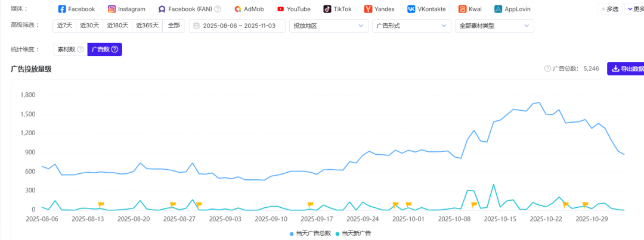
Task: Click the AdMob logo icon
Action: [x=238, y=9]
